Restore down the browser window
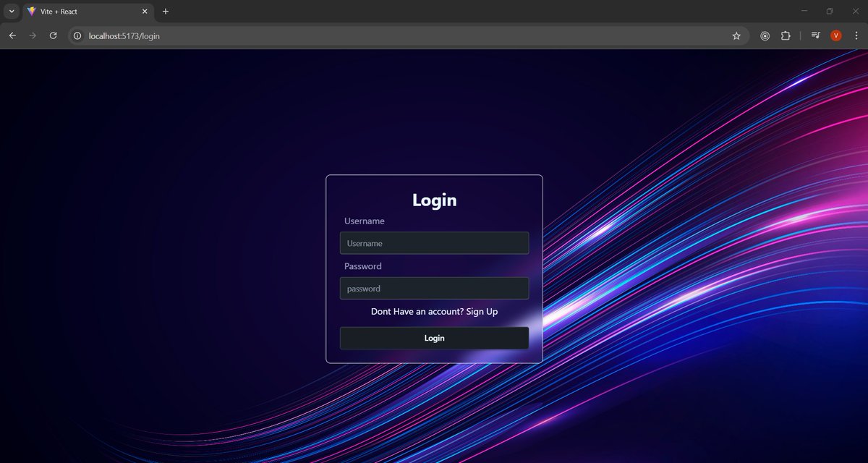This screenshot has height=463, width=868. click(830, 12)
